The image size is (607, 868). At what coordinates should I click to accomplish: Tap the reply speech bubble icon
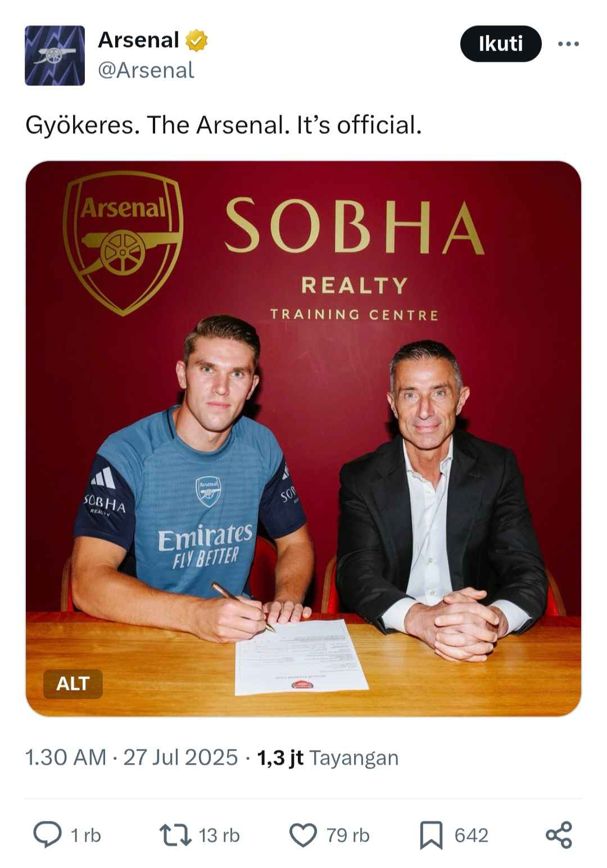point(48,835)
